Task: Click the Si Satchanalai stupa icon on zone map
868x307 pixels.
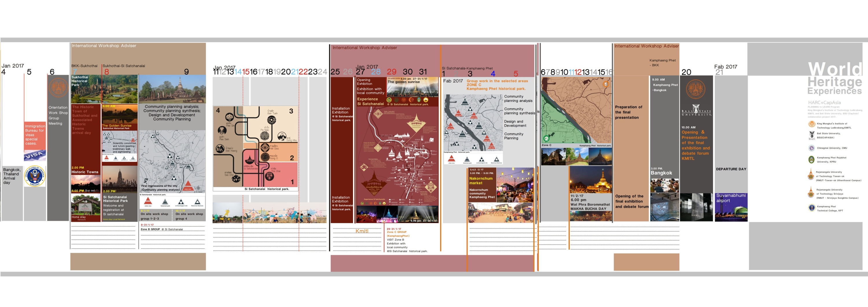Action: (250, 159)
